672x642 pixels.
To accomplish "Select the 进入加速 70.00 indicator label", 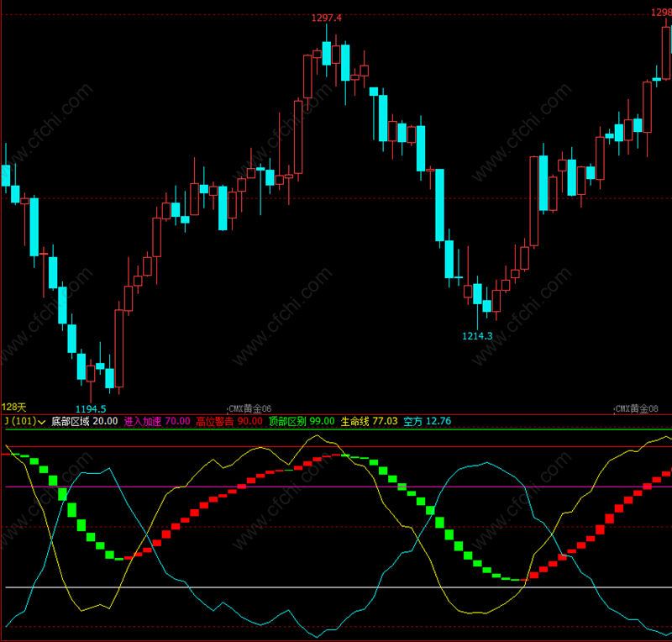I will click(x=157, y=421).
